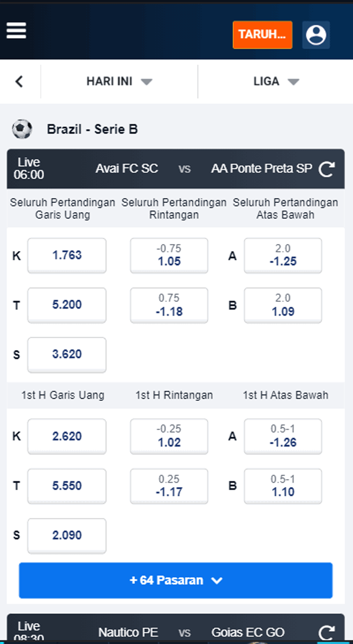The height and width of the screenshot is (644, 353).
Task: Expand the +64 Pasaran markets
Action: (175, 580)
